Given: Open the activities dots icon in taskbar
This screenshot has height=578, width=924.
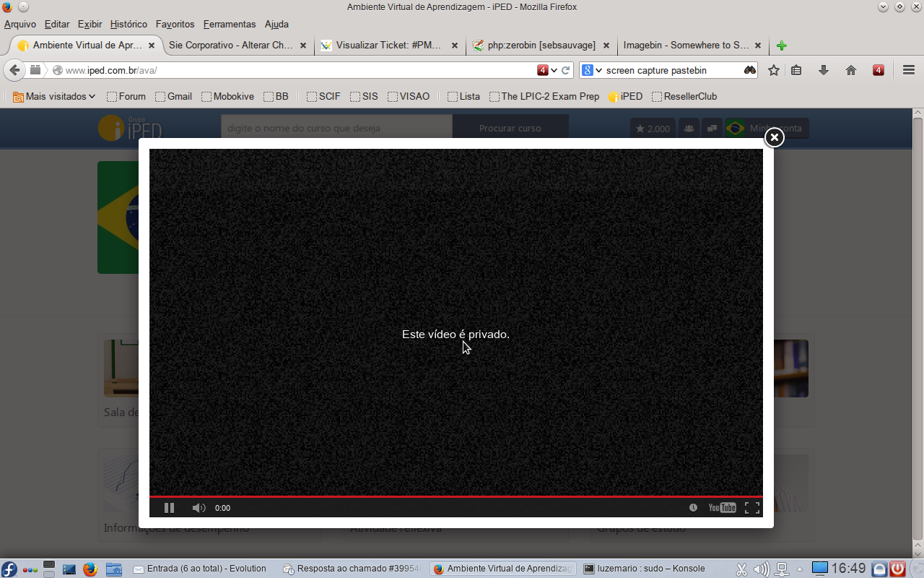Looking at the screenshot, I should 30,569.
